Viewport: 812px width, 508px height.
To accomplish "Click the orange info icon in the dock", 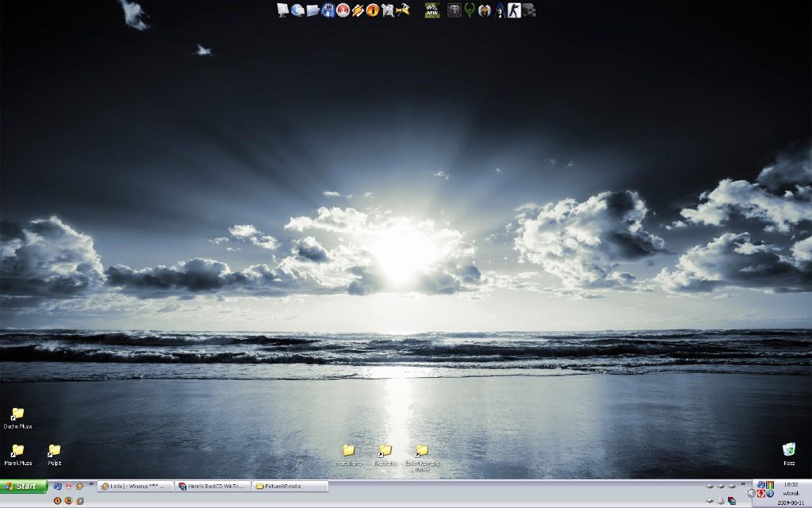I will (373, 10).
